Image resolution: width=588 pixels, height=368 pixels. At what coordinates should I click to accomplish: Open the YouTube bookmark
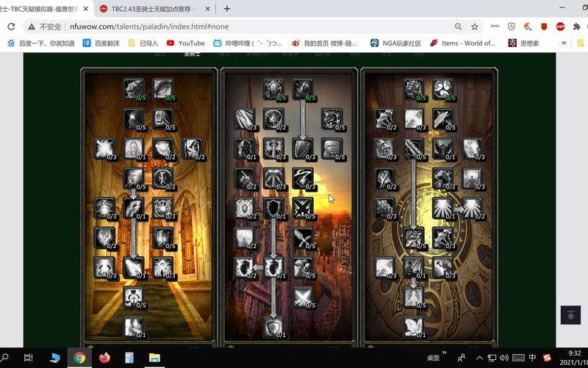point(186,43)
